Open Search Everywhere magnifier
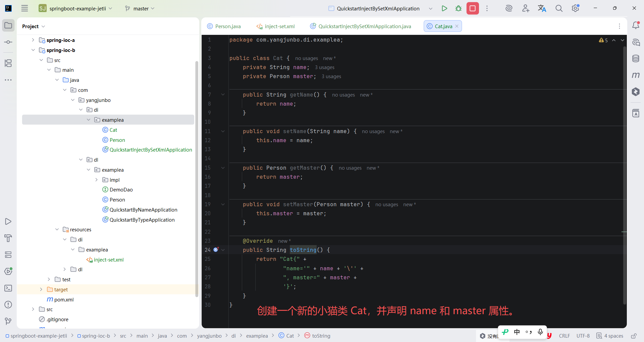Screen dimensions: 644x342 point(559,8)
